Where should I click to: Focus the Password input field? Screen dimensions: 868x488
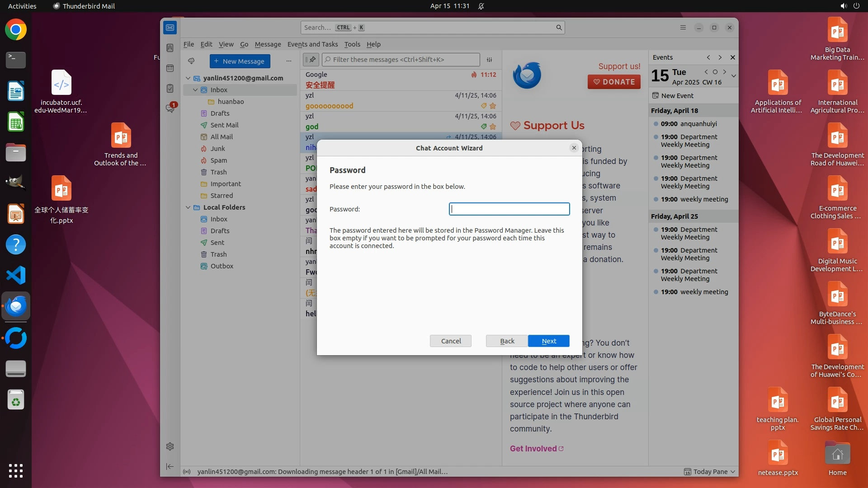click(x=509, y=209)
